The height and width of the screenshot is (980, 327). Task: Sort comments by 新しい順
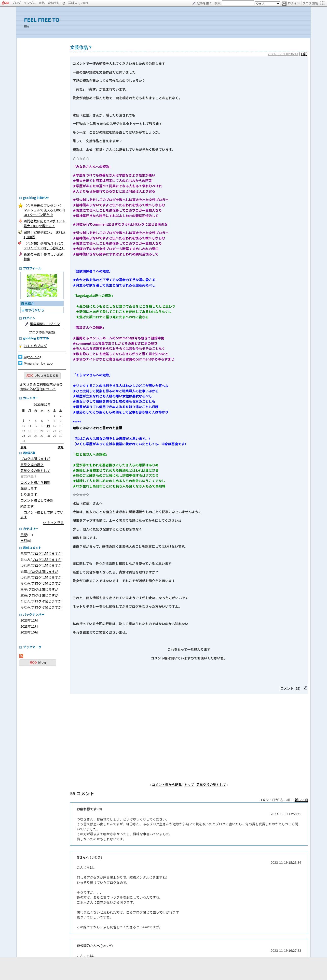(301, 800)
